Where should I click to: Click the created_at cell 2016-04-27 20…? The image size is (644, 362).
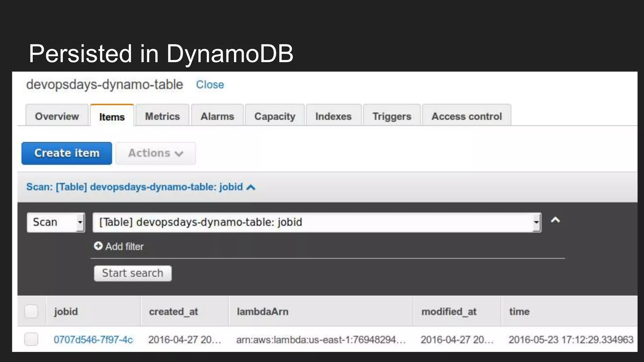[185, 340]
